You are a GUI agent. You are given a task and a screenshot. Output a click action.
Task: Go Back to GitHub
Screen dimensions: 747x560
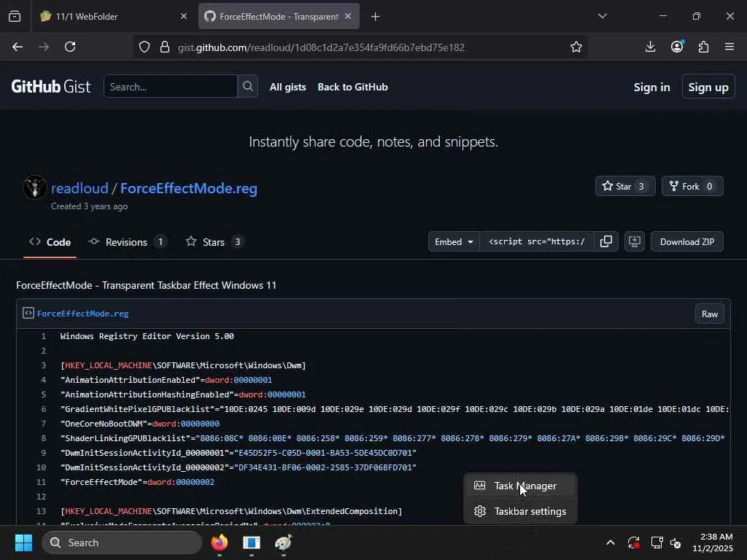352,87
